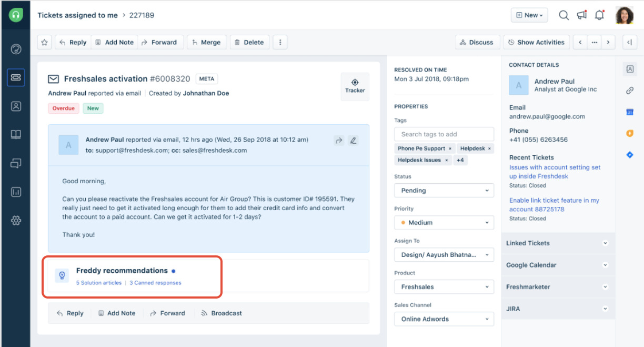Open contact details icon in right rail
This screenshot has width=644, height=347.
(x=630, y=68)
